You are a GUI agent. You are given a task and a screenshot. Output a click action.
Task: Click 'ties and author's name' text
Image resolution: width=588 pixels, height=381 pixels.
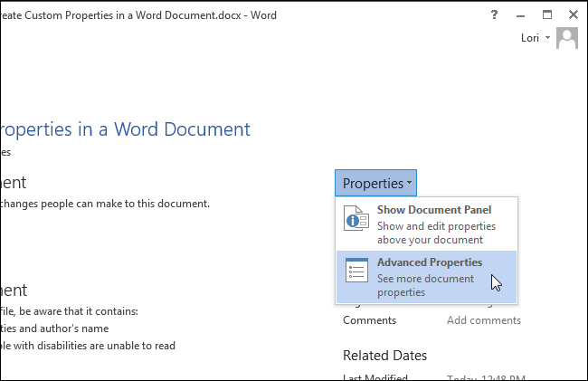54,329
